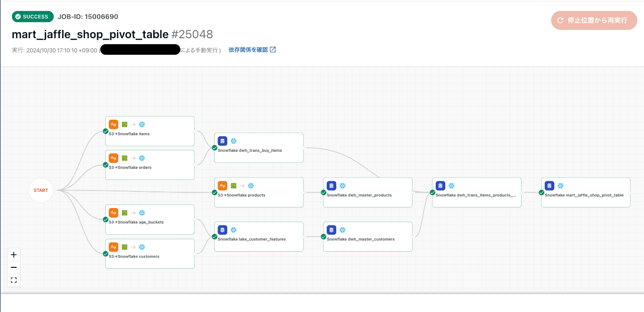644x312 pixels.
Task: Click the Snowflake logo on S3→Snowflake items
Action: coord(142,124)
